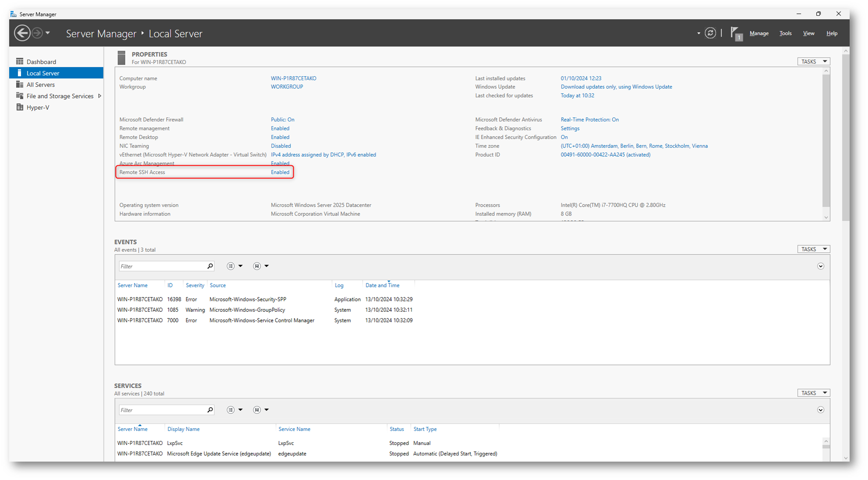The height and width of the screenshot is (480, 868).
Task: Sort services by Status column
Action: pos(396,429)
